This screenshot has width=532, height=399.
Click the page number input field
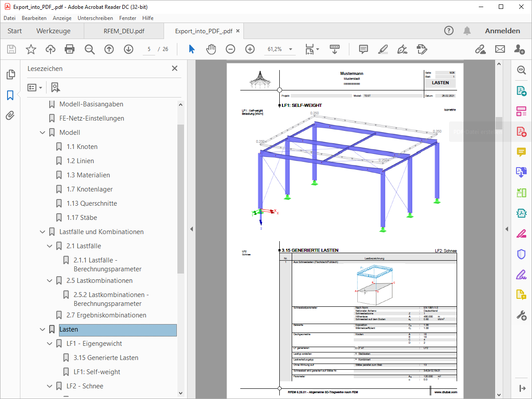click(149, 49)
